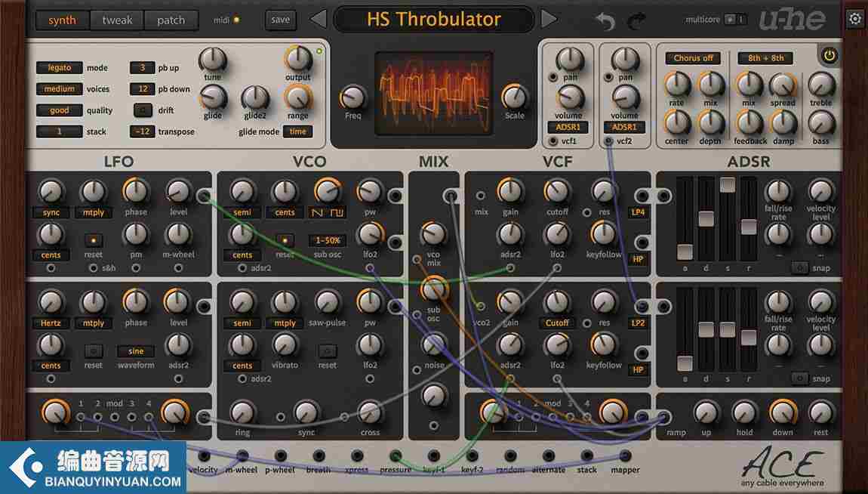The image size is (868, 494).
Task: Click the pb down 12 value
Action: coord(143,88)
